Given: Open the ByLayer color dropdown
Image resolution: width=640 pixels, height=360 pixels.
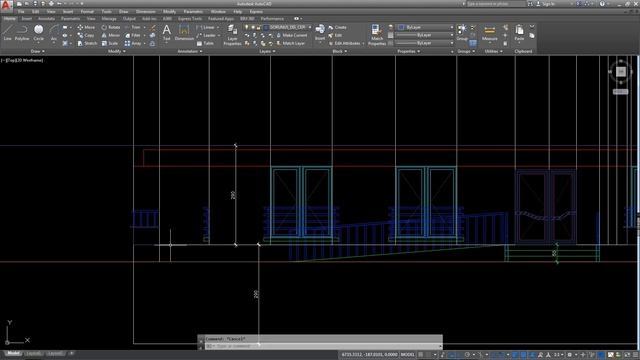Looking at the screenshot, I should click(425, 27).
